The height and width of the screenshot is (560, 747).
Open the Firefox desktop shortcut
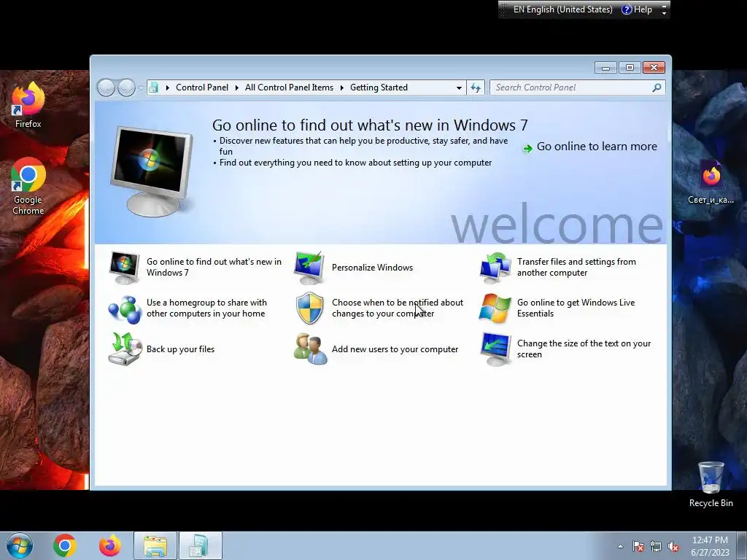[x=28, y=105]
